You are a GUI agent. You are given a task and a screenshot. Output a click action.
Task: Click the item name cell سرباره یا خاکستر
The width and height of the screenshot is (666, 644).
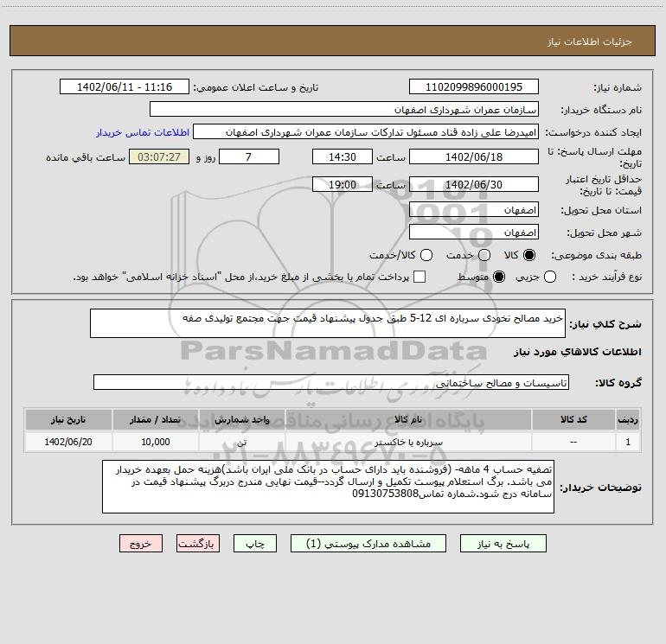(x=408, y=442)
